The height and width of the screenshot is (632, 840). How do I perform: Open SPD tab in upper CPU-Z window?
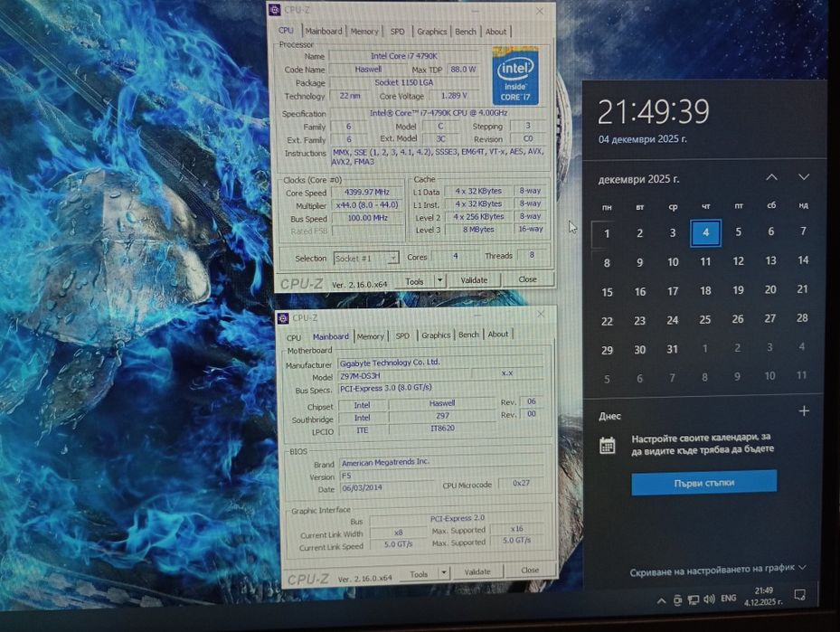coord(398,31)
